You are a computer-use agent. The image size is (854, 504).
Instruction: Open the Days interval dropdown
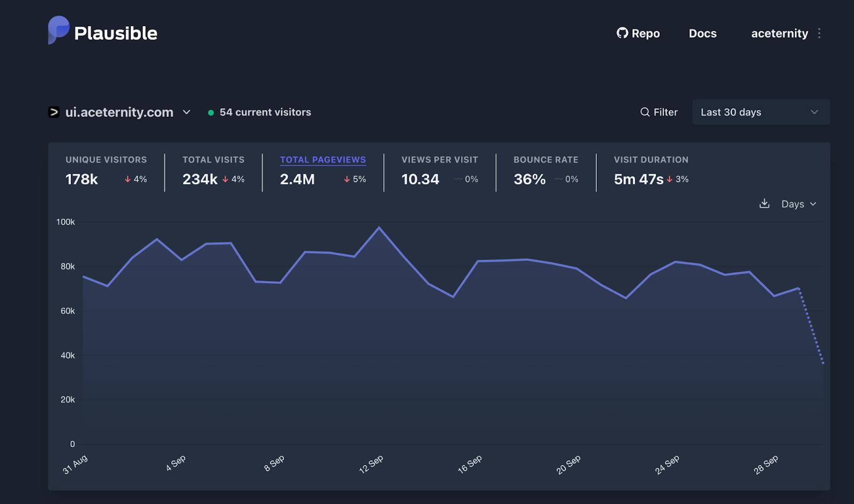[x=798, y=204]
